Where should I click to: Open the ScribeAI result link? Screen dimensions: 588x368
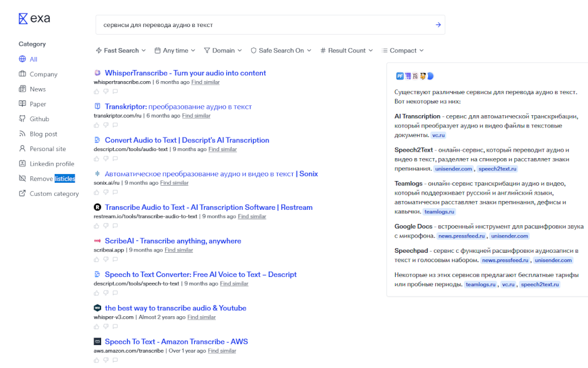(173, 241)
